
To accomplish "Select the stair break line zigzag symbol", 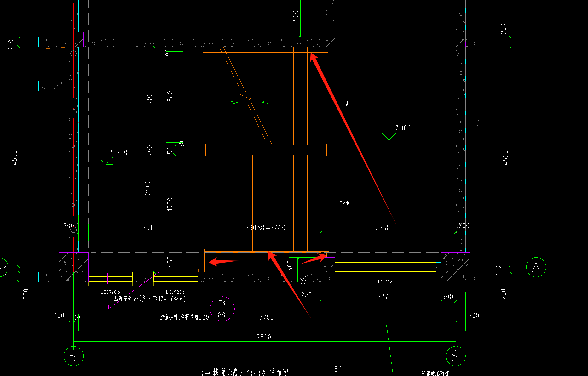I will 246,96.
